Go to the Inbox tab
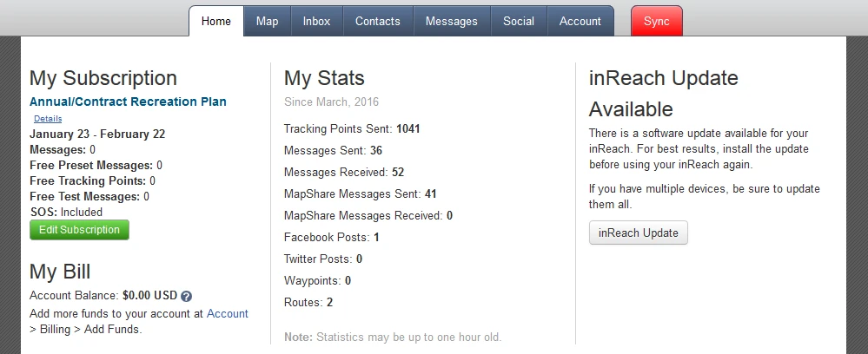 pyautogui.click(x=316, y=21)
